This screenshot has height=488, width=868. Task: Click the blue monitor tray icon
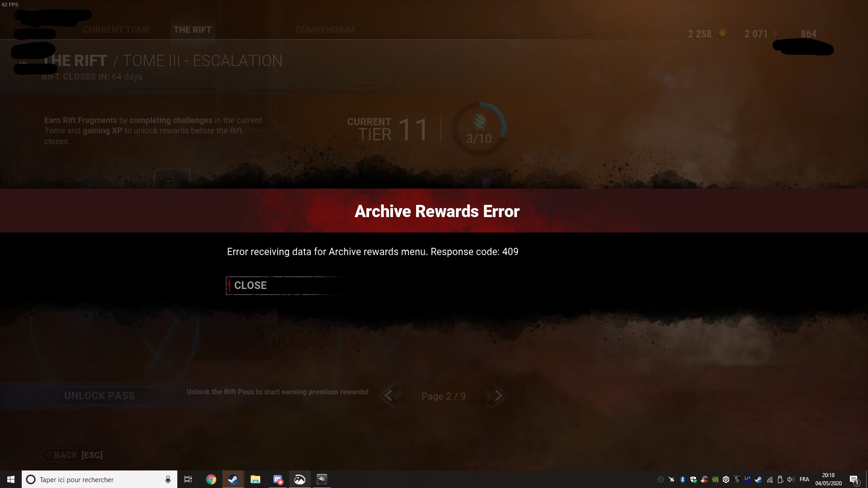click(748, 479)
